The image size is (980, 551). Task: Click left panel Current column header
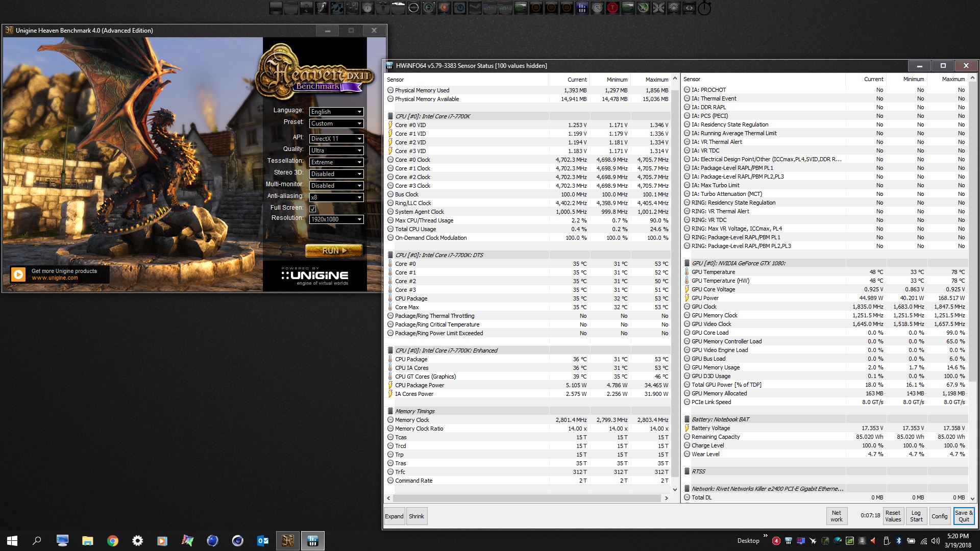[x=570, y=80]
